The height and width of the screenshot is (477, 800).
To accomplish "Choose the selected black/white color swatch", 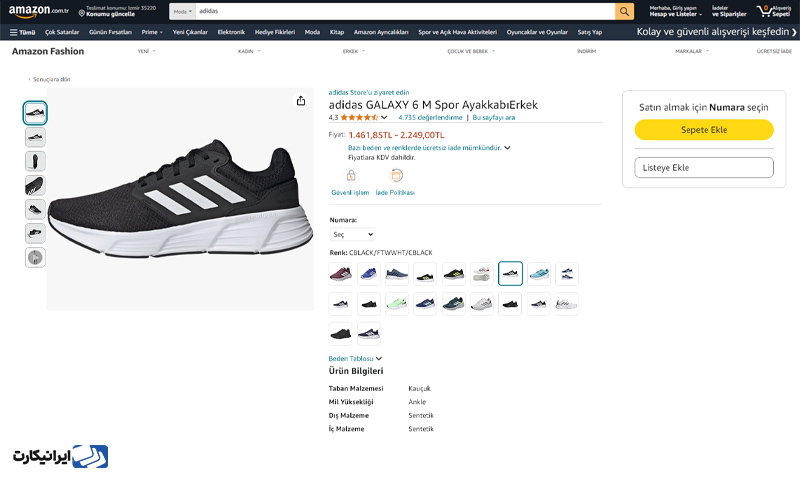I will pos(510,273).
